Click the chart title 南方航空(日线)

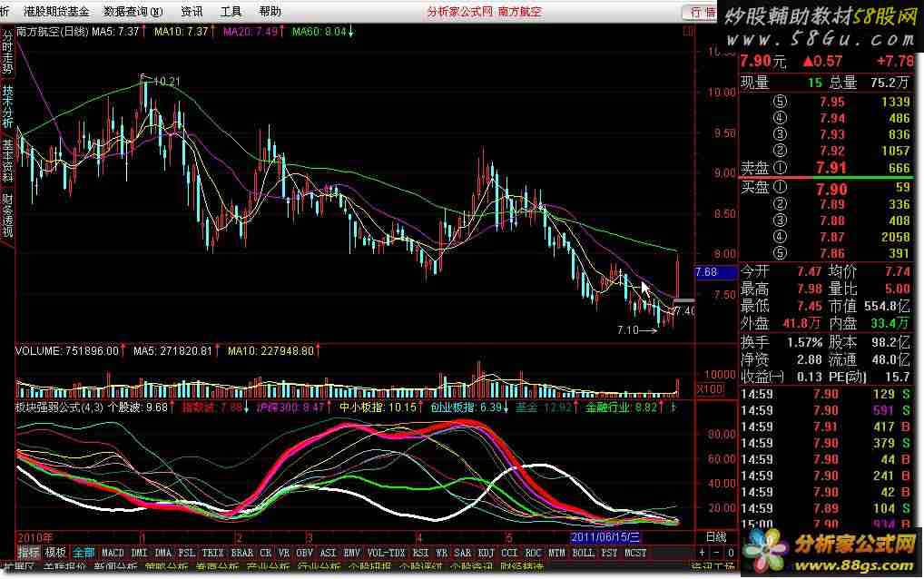pos(53,31)
